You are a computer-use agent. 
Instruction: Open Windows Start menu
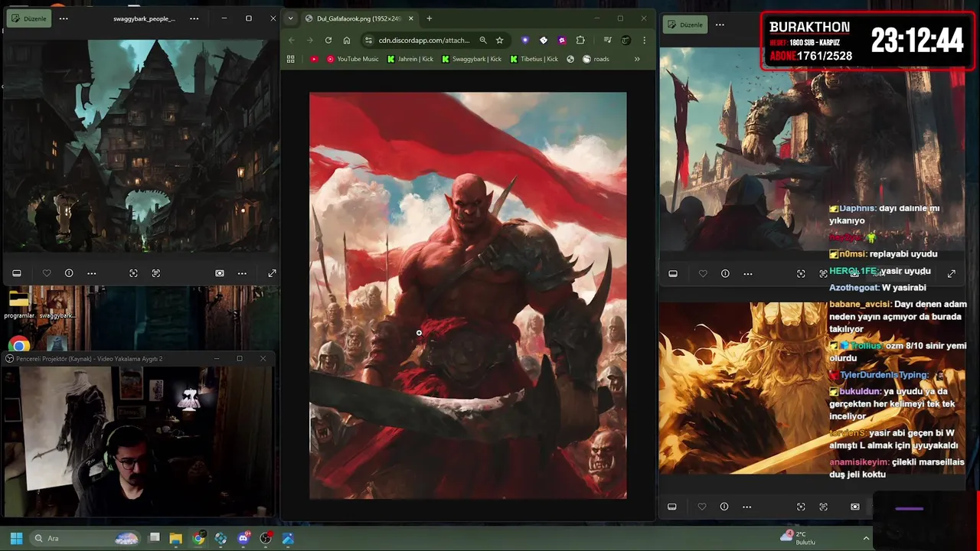coord(16,539)
